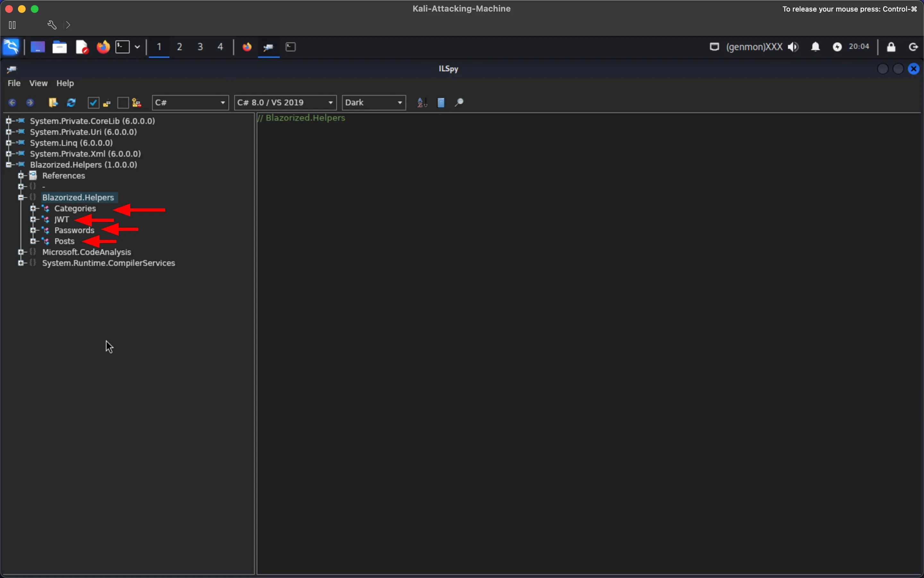Click the blue Collapse all tree nodes icon
Image resolution: width=924 pixels, height=578 pixels.
(441, 102)
